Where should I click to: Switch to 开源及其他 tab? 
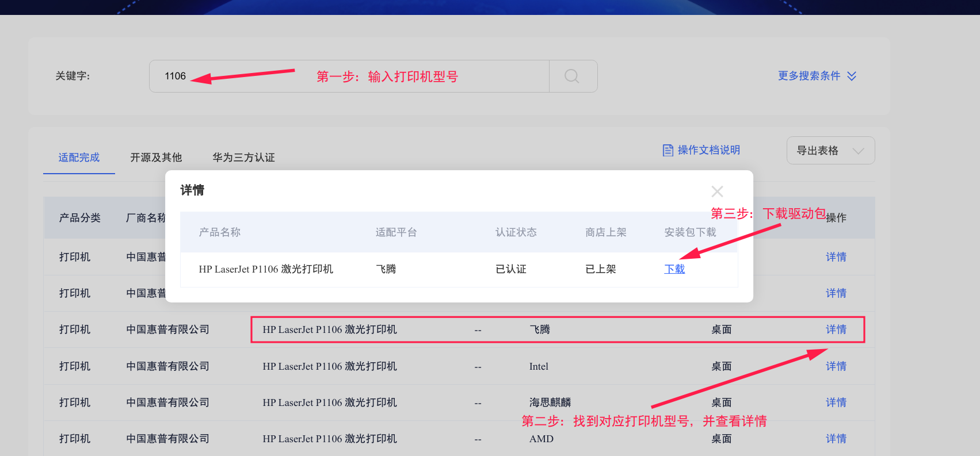coord(156,158)
